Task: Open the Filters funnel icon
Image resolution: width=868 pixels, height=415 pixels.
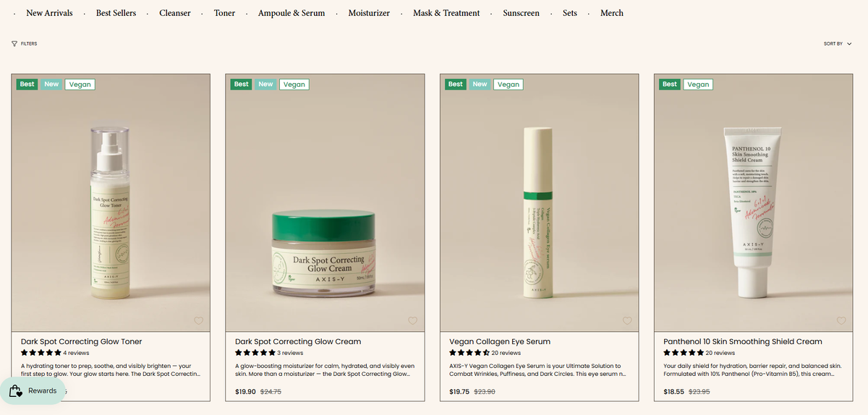Action: [x=14, y=43]
